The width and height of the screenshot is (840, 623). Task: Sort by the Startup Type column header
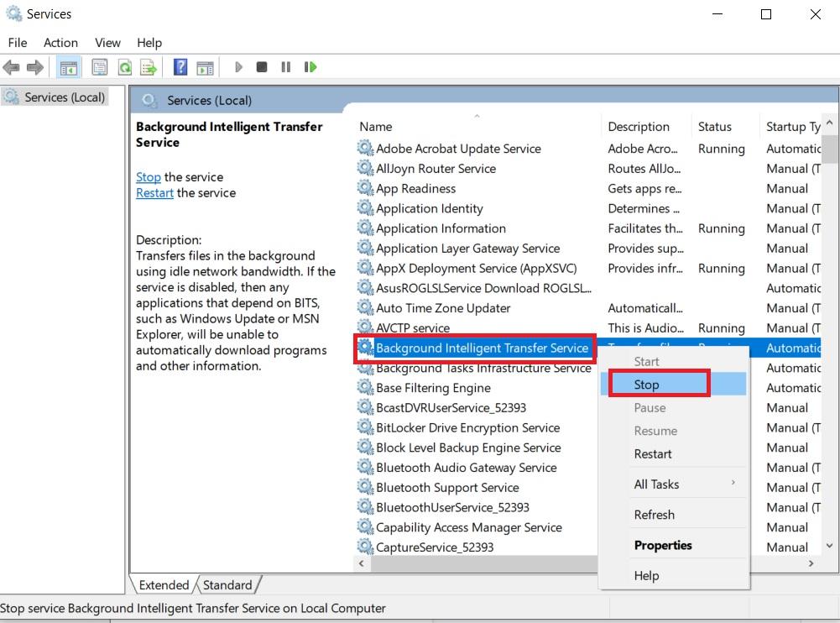click(790, 127)
